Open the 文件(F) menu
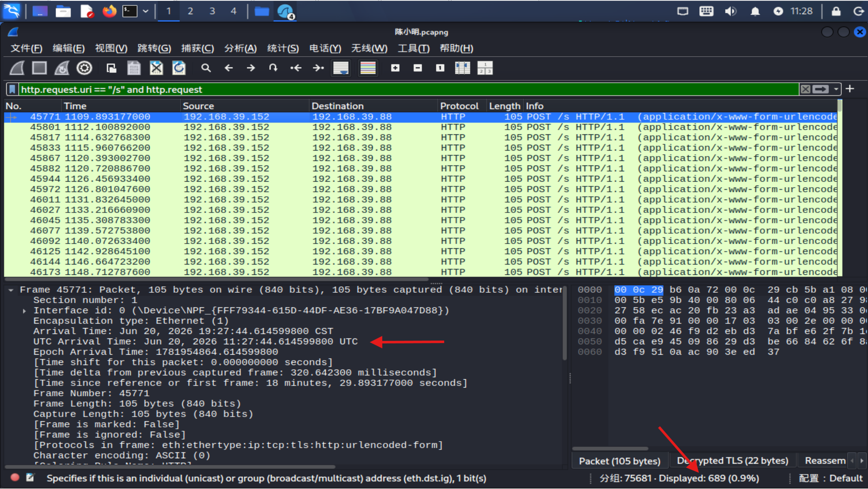This screenshot has height=489, width=868. point(26,48)
